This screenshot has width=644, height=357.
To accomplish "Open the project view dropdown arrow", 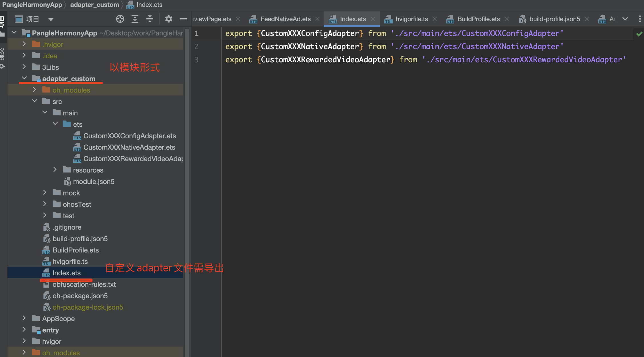I will click(51, 19).
